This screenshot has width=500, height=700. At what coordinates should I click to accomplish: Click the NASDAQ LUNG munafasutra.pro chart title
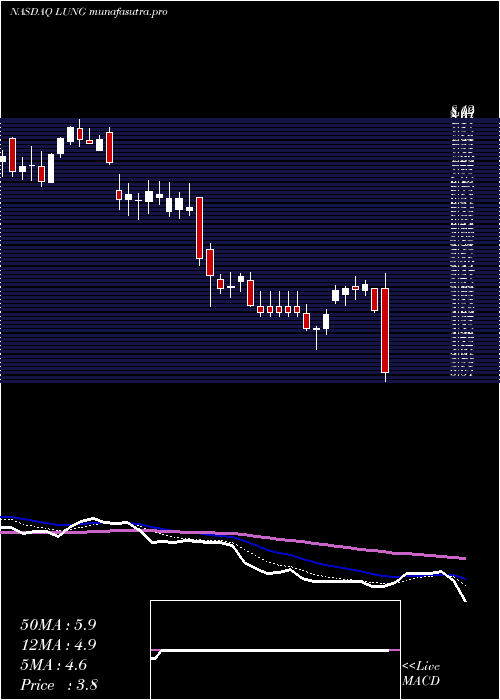coord(88,12)
